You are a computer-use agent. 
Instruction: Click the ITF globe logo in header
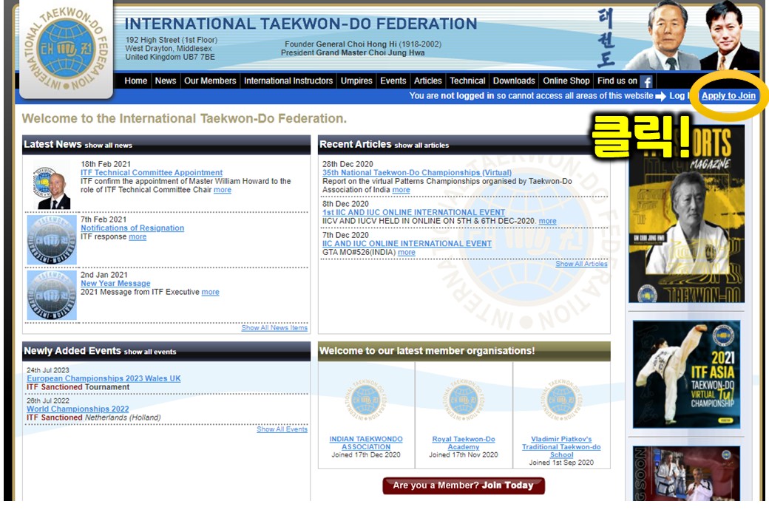67,49
